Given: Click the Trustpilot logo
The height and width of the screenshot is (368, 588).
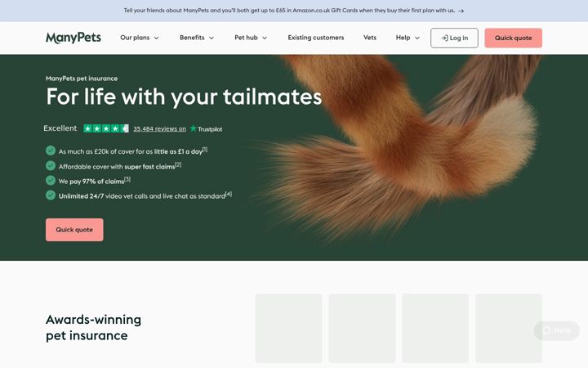Looking at the screenshot, I should tap(206, 129).
